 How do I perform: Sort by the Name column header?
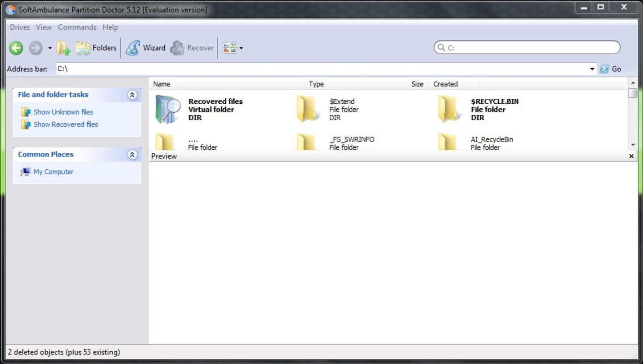pos(227,84)
